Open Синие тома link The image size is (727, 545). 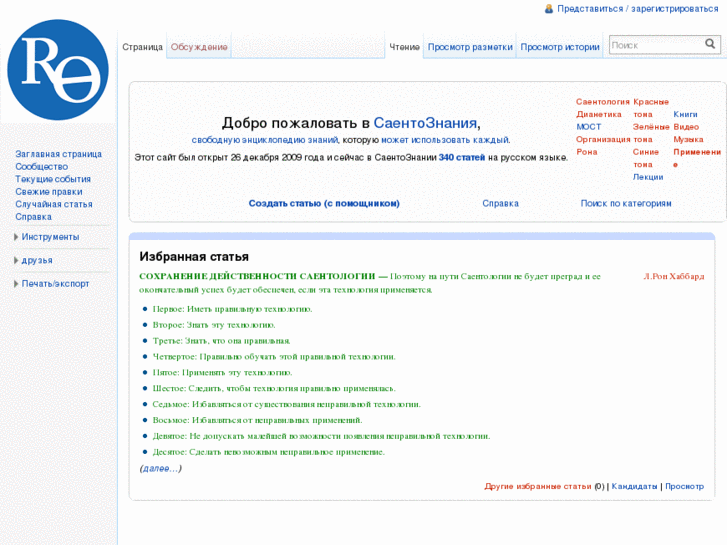pyautogui.click(x=645, y=158)
